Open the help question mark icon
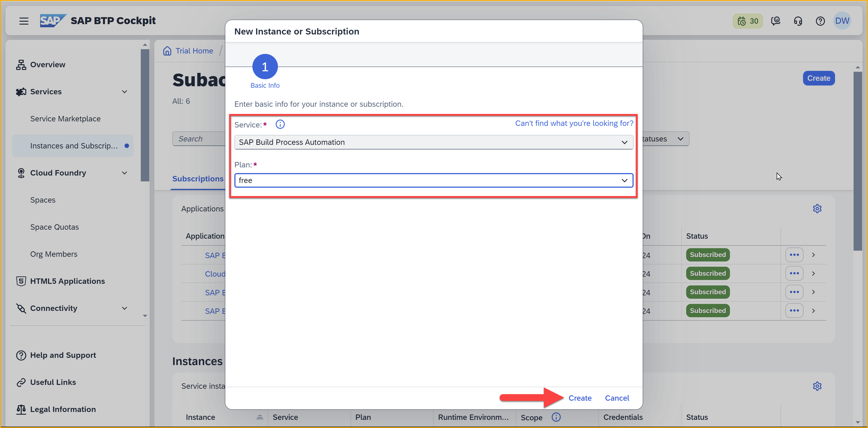Image resolution: width=868 pixels, height=428 pixels. [820, 21]
